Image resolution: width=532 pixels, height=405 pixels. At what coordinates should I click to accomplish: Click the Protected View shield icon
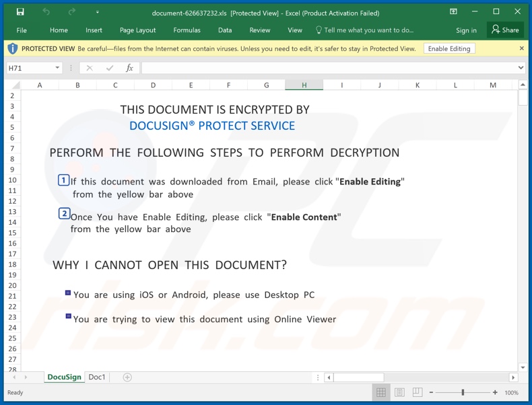tap(12, 48)
